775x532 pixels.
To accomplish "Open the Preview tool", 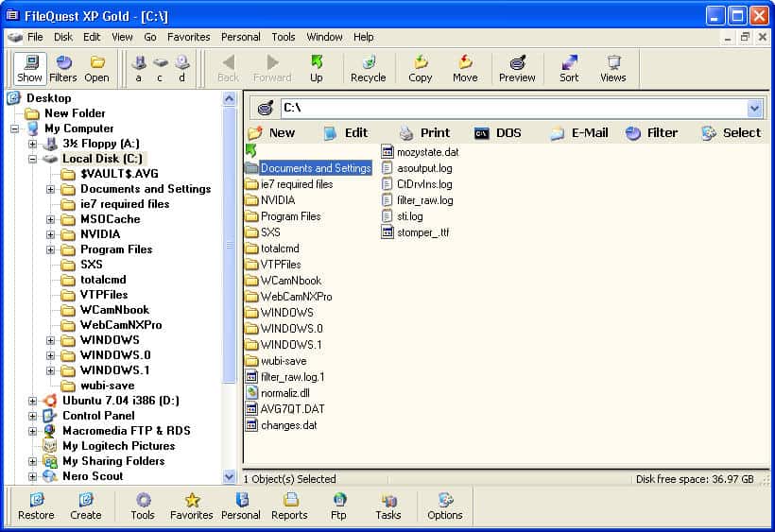I will point(517,68).
